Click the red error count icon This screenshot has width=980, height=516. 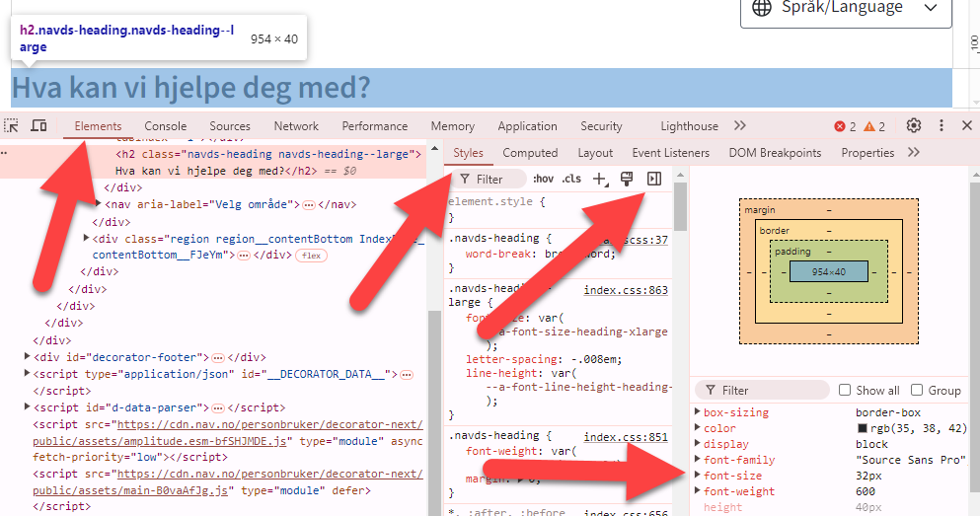[x=840, y=127]
